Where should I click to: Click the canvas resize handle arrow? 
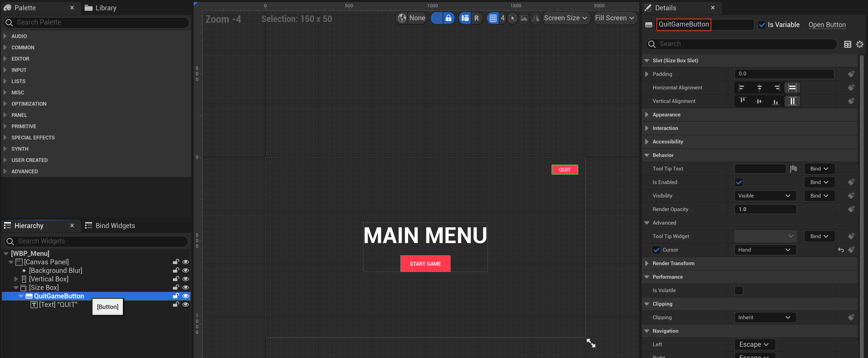coord(591,343)
